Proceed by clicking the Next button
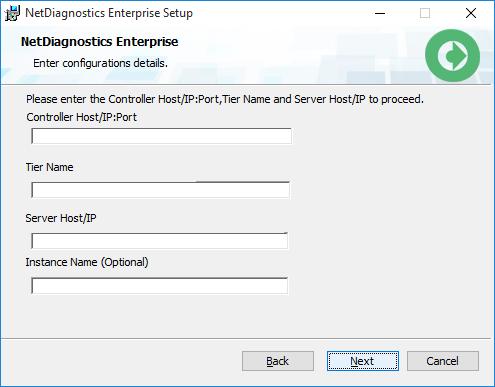The image size is (495, 387). tap(363, 361)
